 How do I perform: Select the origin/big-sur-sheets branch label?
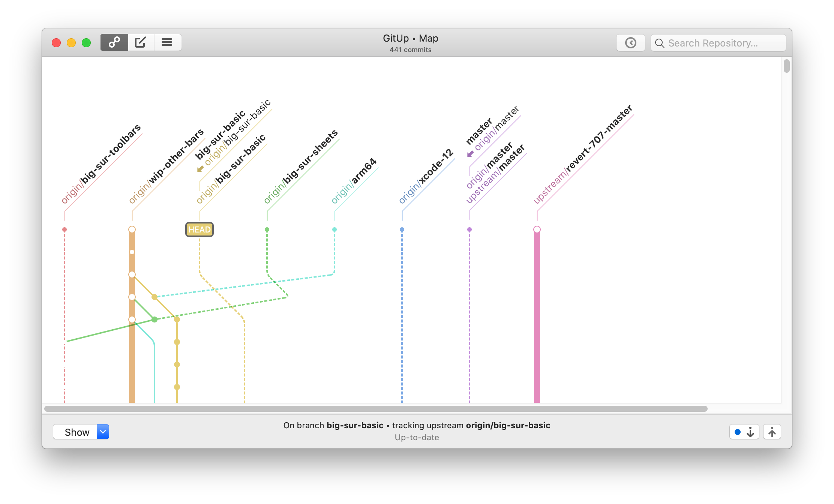301,166
